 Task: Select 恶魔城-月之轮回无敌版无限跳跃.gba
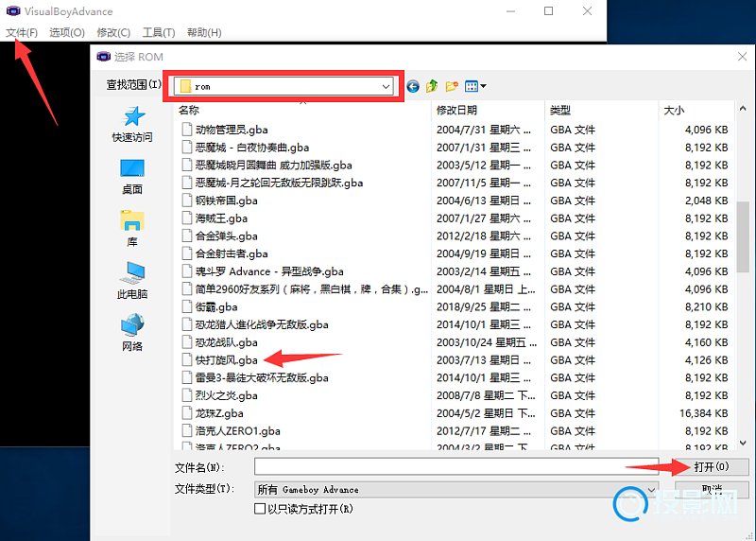tap(279, 183)
